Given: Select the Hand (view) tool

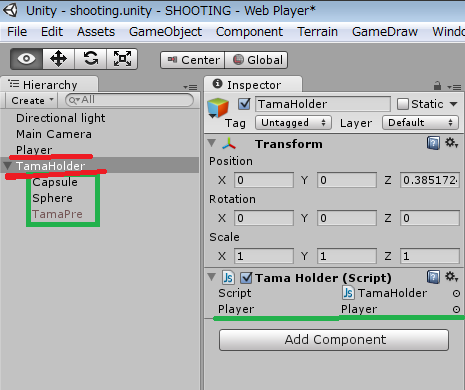Looking at the screenshot, I should pos(26,59).
